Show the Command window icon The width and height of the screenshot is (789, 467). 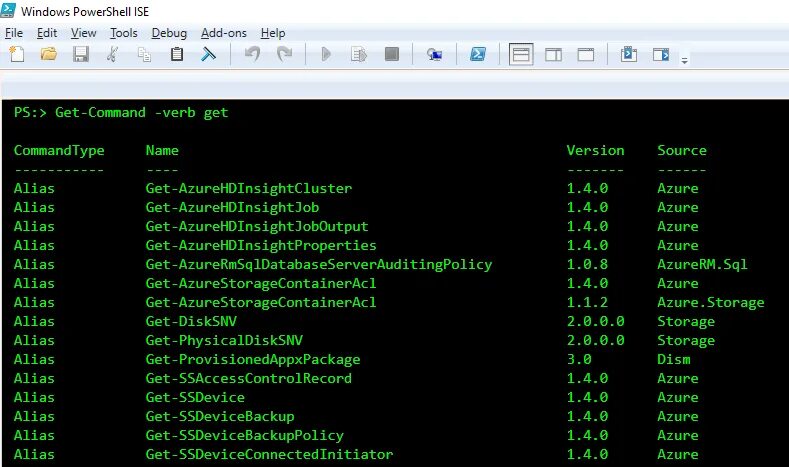[628, 54]
